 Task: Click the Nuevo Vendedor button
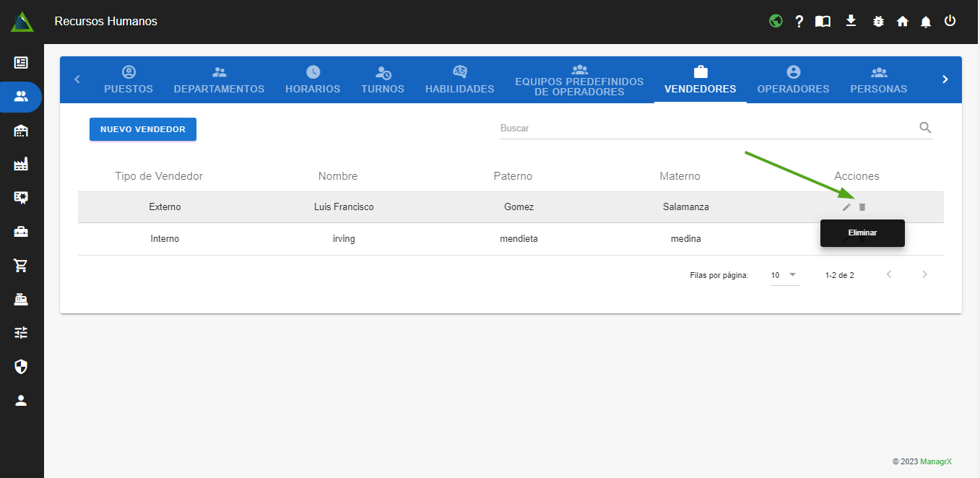(143, 129)
